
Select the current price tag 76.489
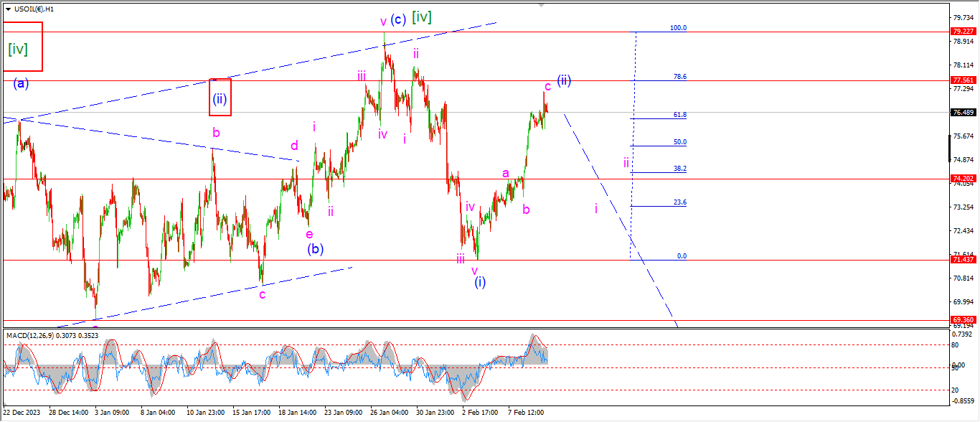click(x=962, y=113)
